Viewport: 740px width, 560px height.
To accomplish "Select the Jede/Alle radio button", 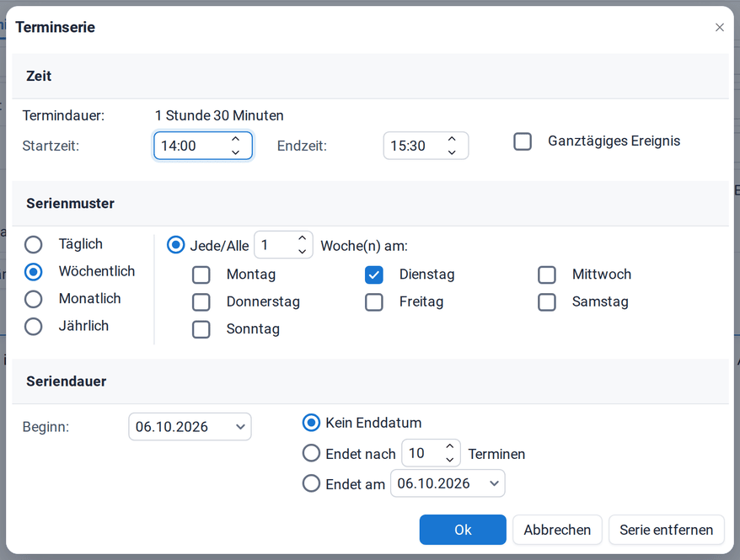I will (175, 245).
